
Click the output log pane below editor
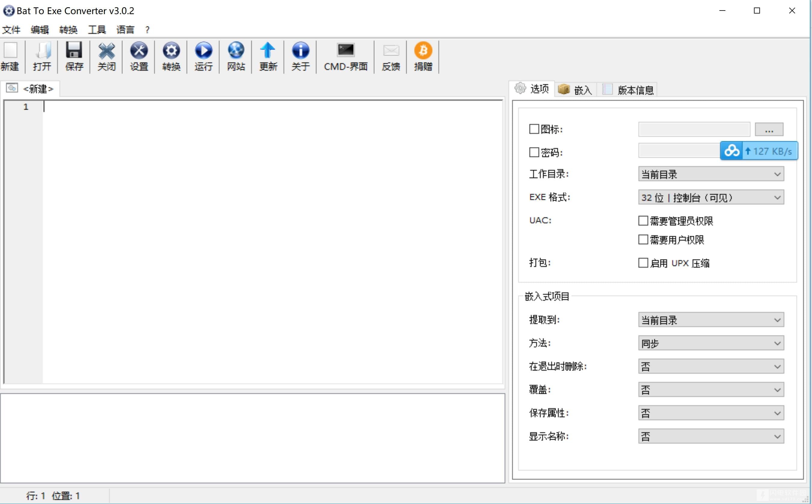[253, 438]
